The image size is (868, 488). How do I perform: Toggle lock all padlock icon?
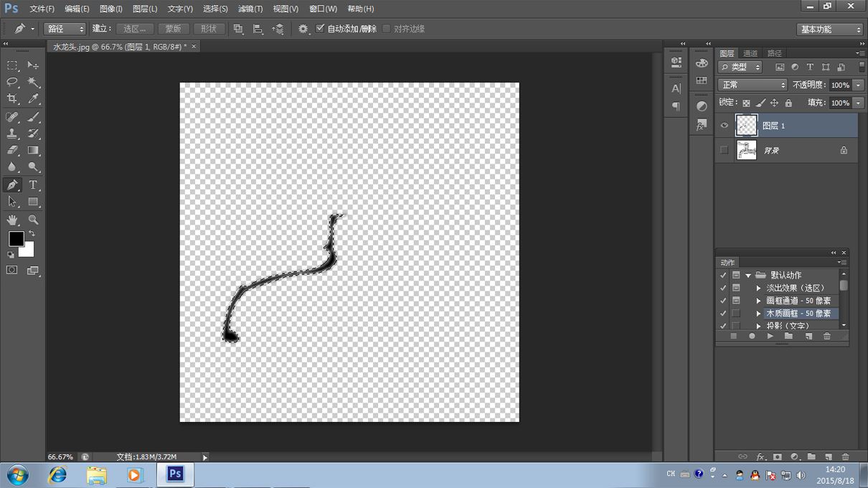click(x=788, y=103)
